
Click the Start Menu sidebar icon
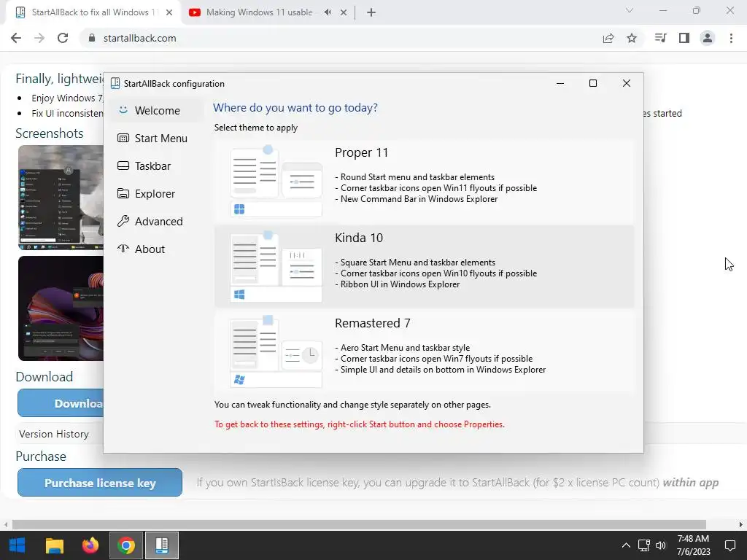pyautogui.click(x=123, y=138)
